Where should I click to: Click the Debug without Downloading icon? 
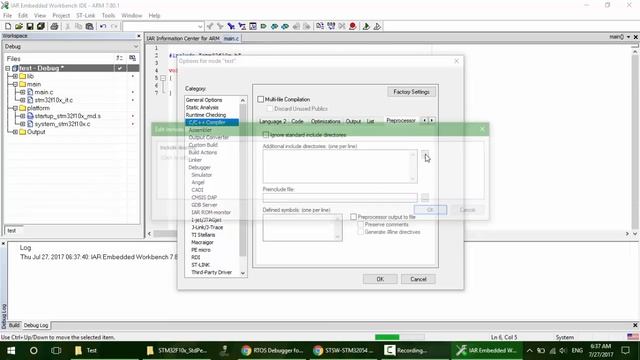[x=377, y=27]
